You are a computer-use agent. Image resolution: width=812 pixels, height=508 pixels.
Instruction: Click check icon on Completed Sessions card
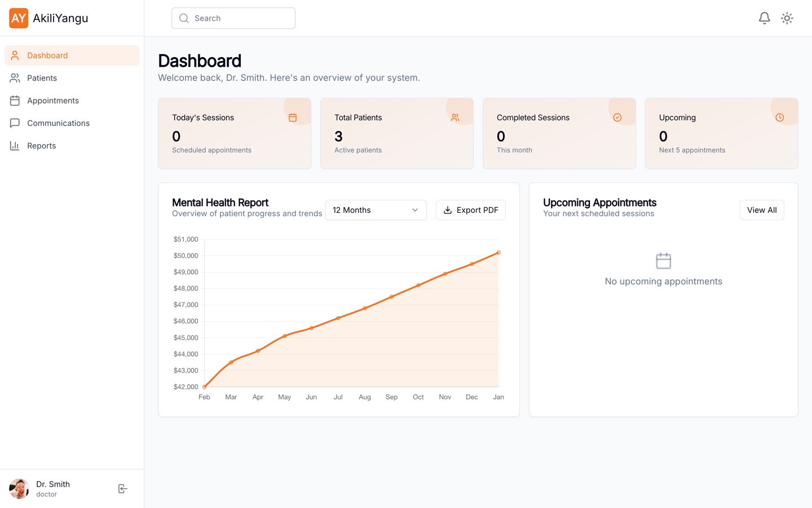(x=617, y=117)
